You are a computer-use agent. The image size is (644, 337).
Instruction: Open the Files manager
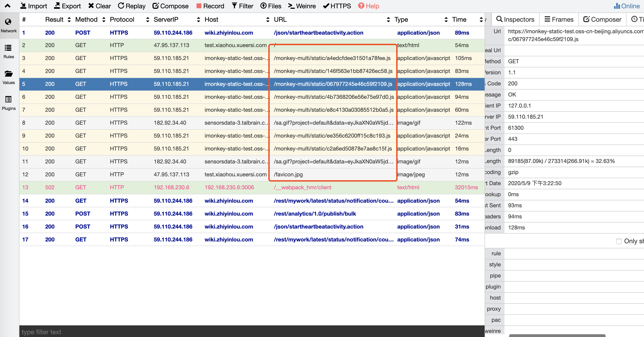point(271,6)
